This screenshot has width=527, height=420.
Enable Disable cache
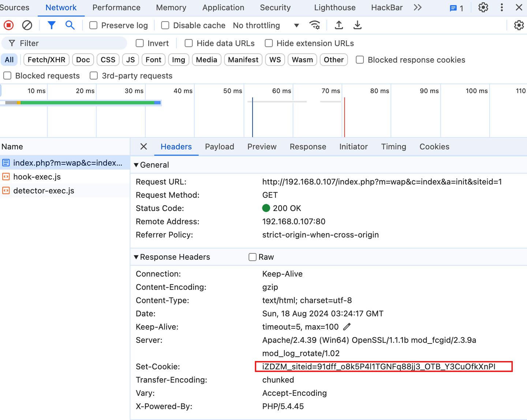tap(165, 25)
